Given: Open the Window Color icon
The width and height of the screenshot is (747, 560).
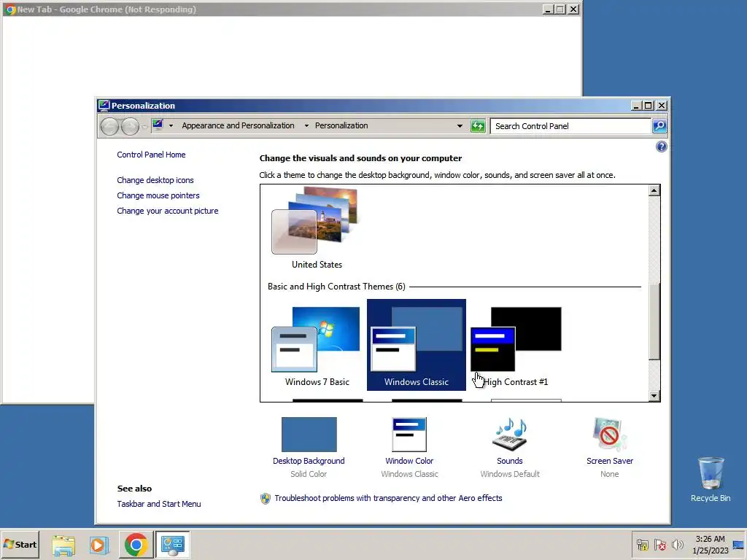Looking at the screenshot, I should pos(409,435).
